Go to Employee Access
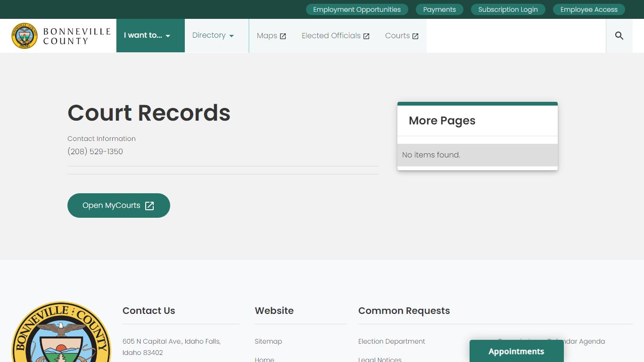The height and width of the screenshot is (362, 644). tap(589, 9)
